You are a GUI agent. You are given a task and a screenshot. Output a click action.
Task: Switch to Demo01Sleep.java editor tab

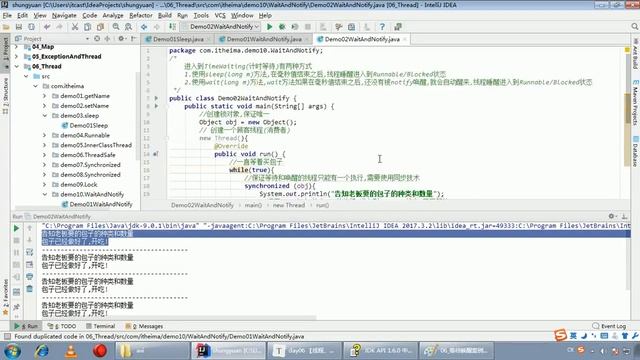click(x=178, y=39)
